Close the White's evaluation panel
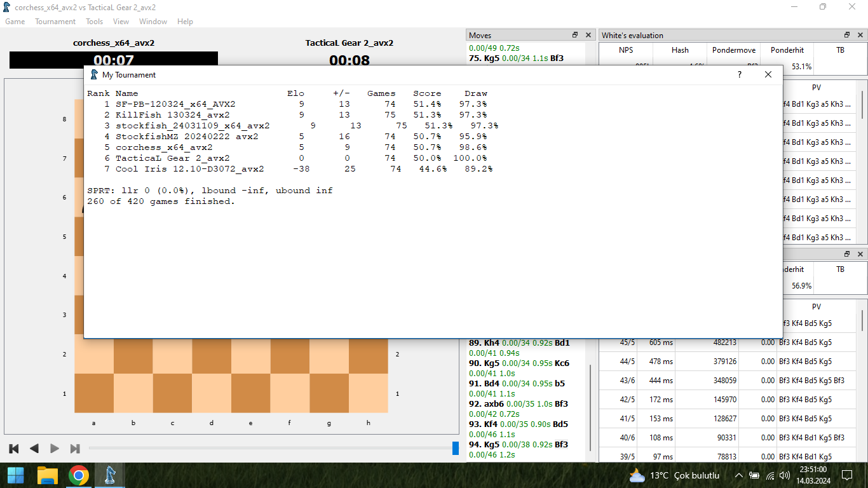Viewport: 868px width, 488px height. click(x=860, y=35)
